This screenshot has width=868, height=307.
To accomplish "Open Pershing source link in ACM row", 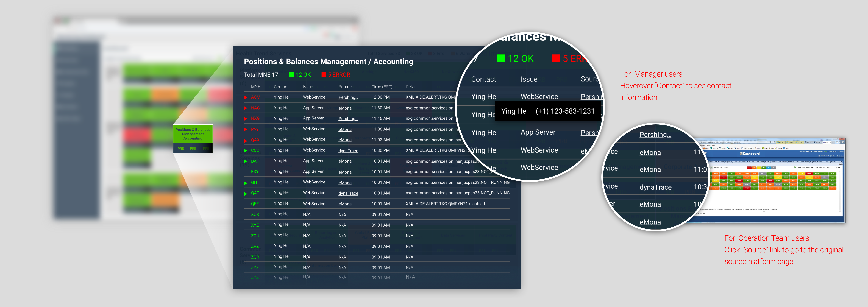I will pos(348,97).
